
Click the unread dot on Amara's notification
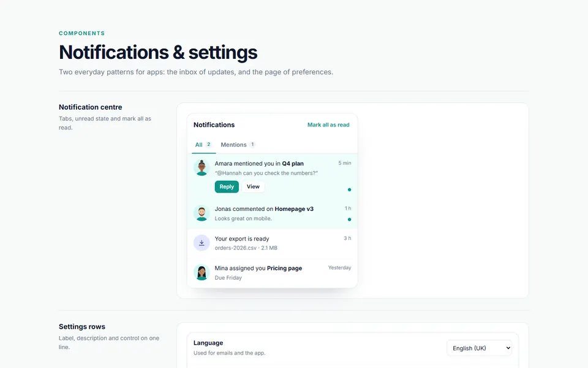(350, 190)
